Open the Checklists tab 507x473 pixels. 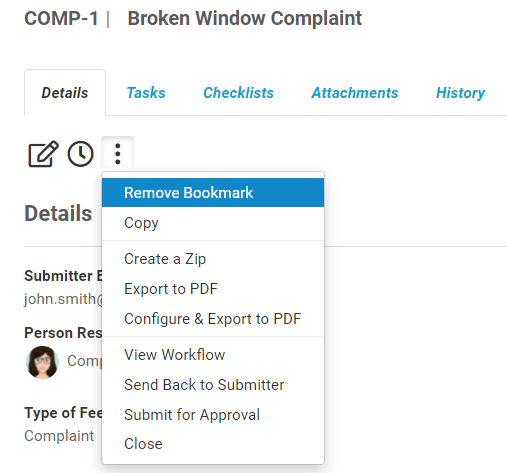(238, 93)
